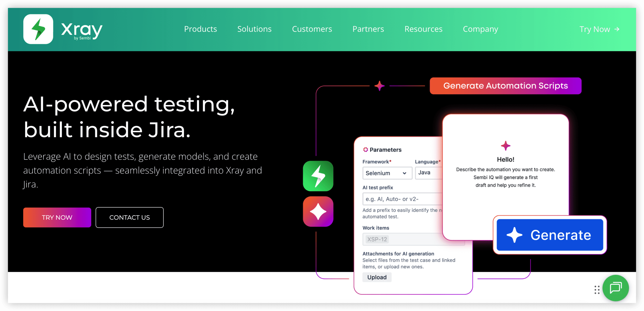Expand the Selenium framework dropdown
The height and width of the screenshot is (311, 644).
coord(387,173)
